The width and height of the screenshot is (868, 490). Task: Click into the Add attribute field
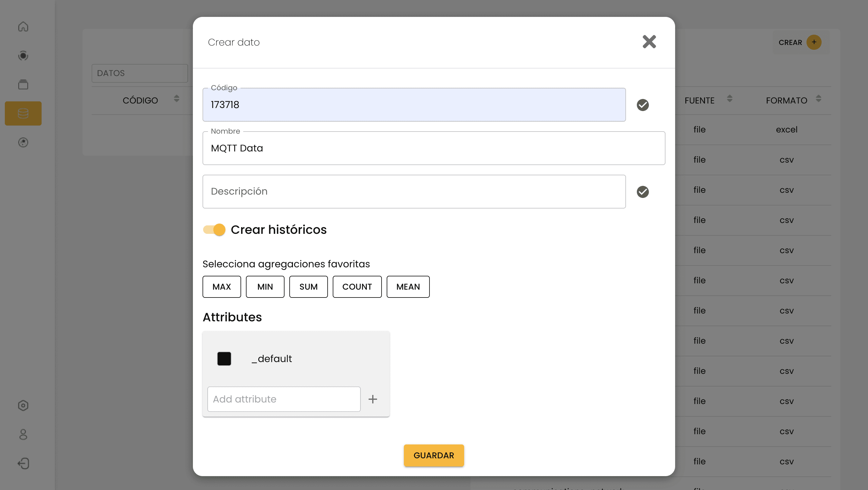tap(284, 399)
